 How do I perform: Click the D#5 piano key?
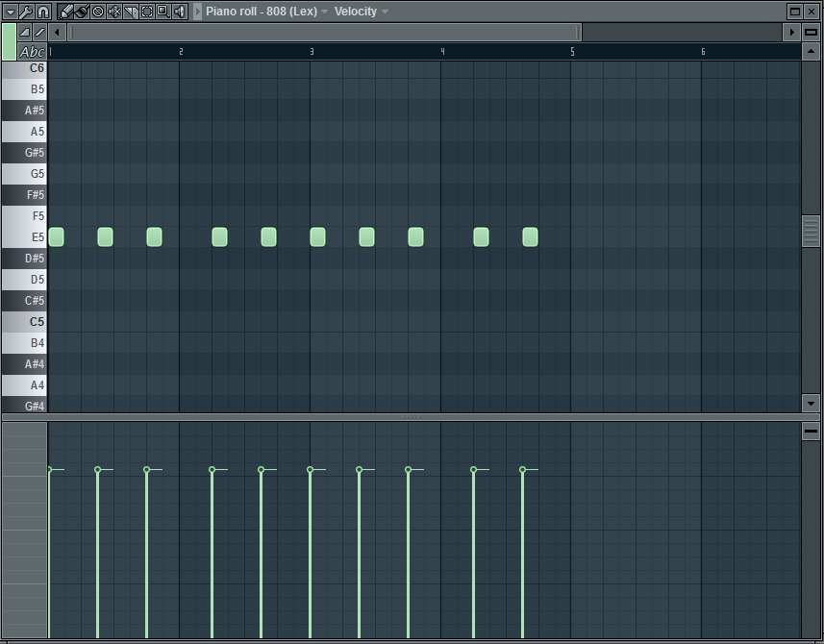[x=24, y=259]
